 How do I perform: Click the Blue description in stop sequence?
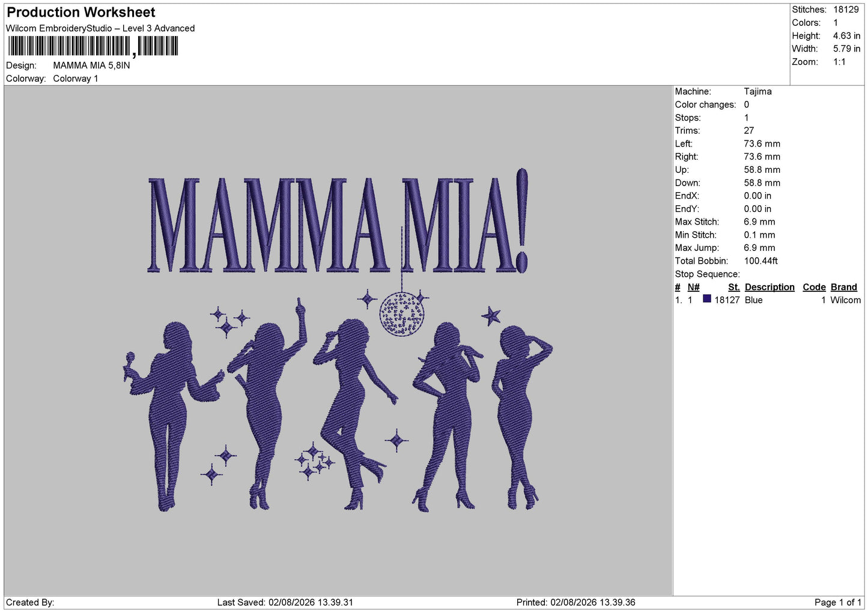point(754,300)
